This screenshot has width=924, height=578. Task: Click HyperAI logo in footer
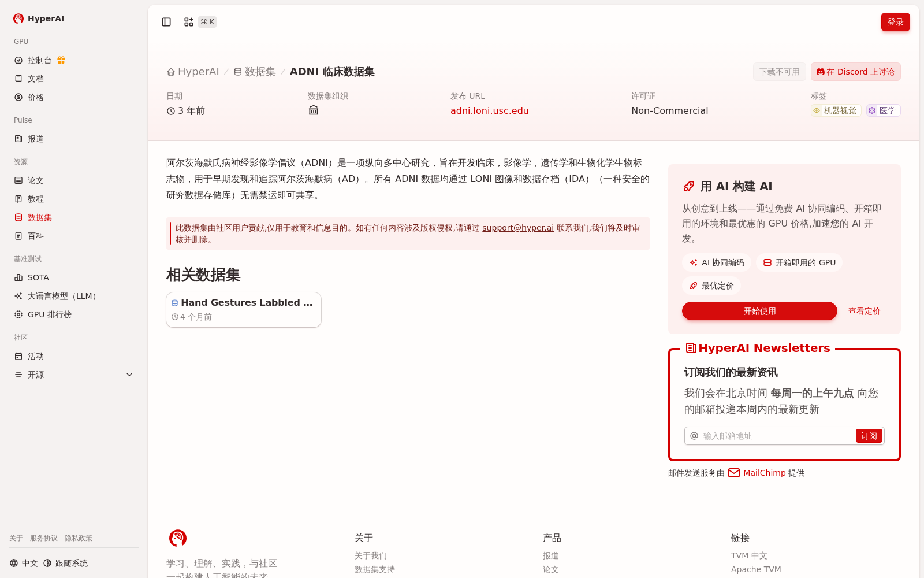coord(178,538)
